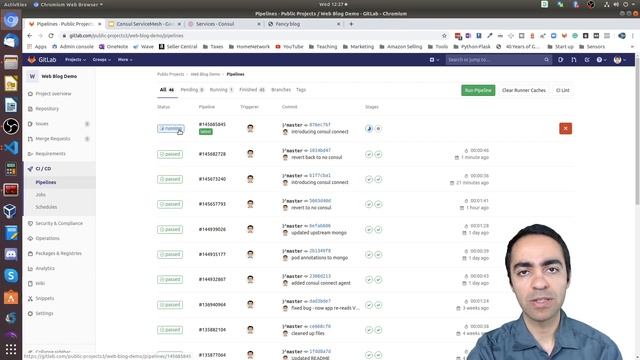Screen dimensions: 640x360
Task: Open Discord from the Ubuntu dock
Action: (x=11, y=254)
